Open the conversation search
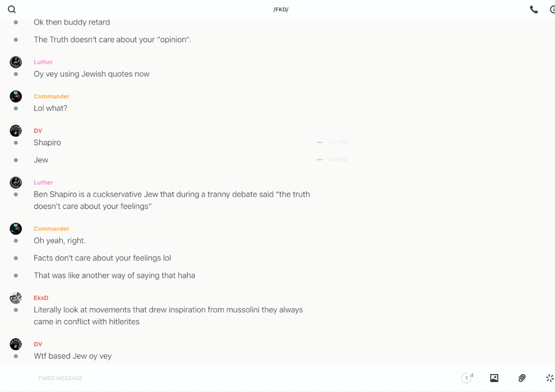This screenshot has height=392, width=555. point(12,10)
